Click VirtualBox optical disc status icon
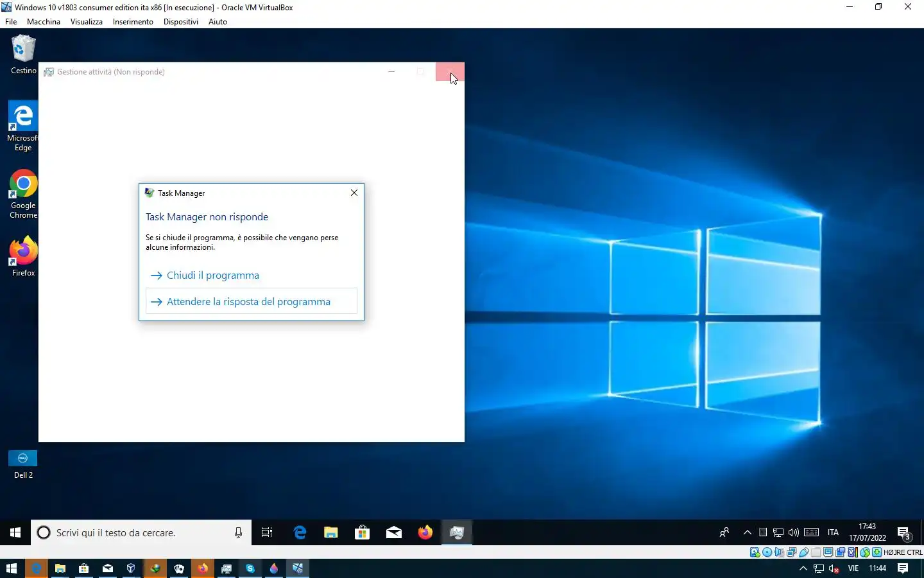The image size is (924, 578). 767,552
